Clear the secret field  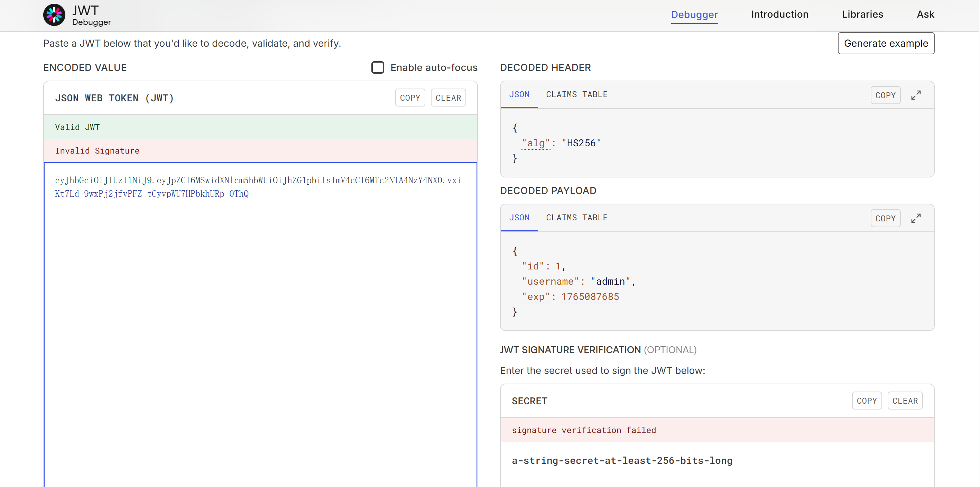coord(905,401)
